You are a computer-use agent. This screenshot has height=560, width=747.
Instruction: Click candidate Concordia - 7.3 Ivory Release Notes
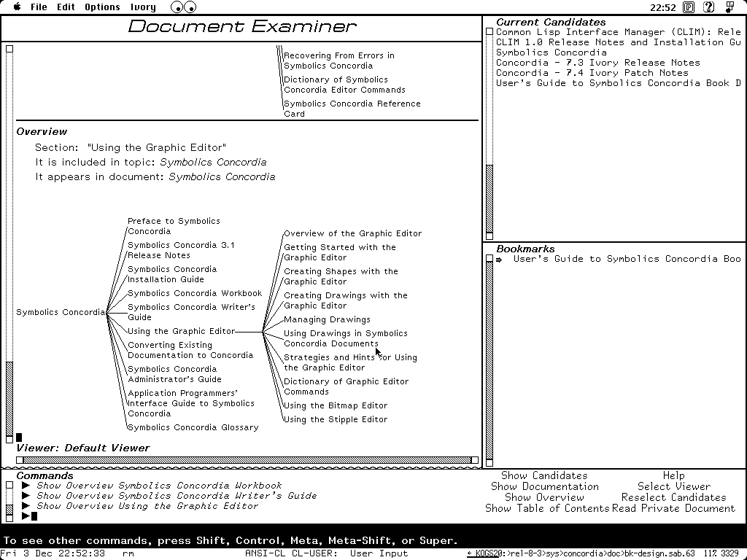point(598,63)
